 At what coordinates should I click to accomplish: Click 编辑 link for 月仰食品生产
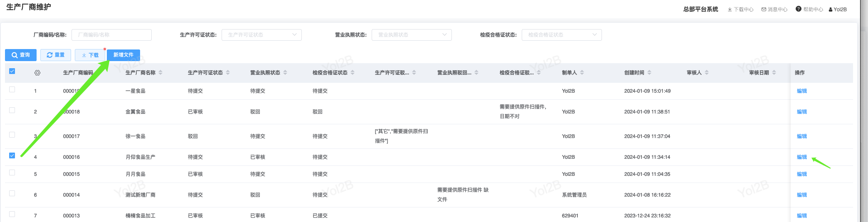802,157
